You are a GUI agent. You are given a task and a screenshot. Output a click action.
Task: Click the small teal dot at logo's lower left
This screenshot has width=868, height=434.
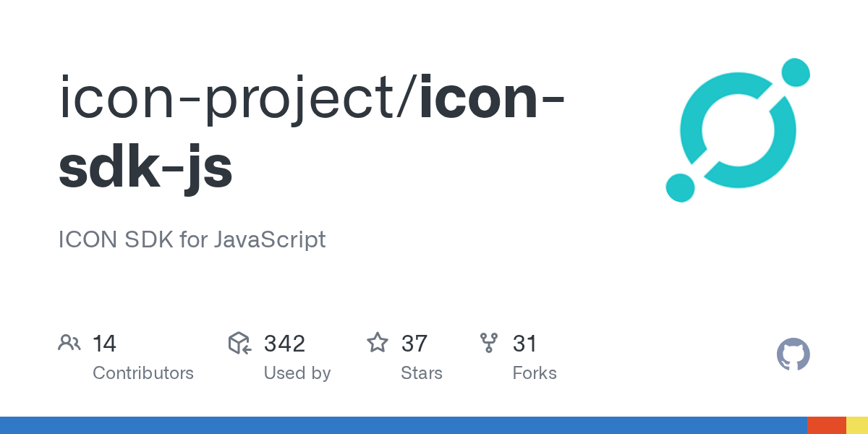coord(680,188)
